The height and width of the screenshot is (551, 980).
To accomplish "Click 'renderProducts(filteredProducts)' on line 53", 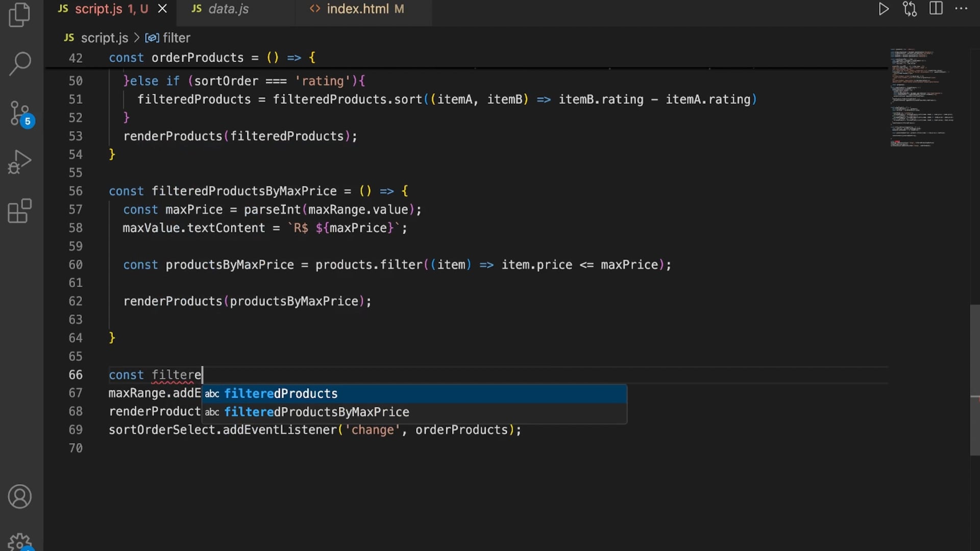I will 237,136.
